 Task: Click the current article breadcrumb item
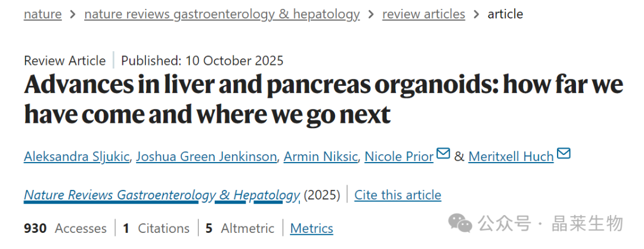505,14
